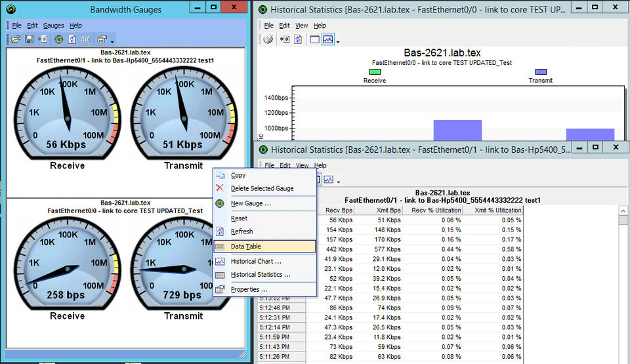Click the Bandwidth Gauges title bar app icon

point(11,9)
